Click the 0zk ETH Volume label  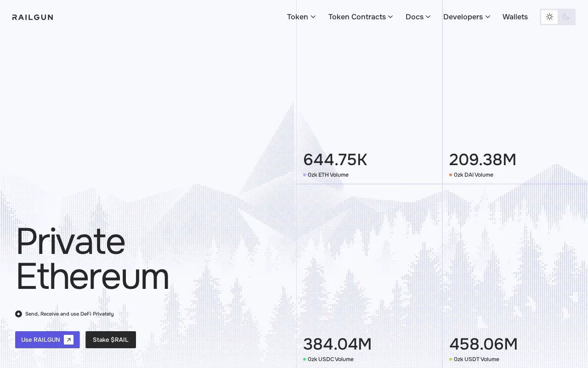click(328, 175)
